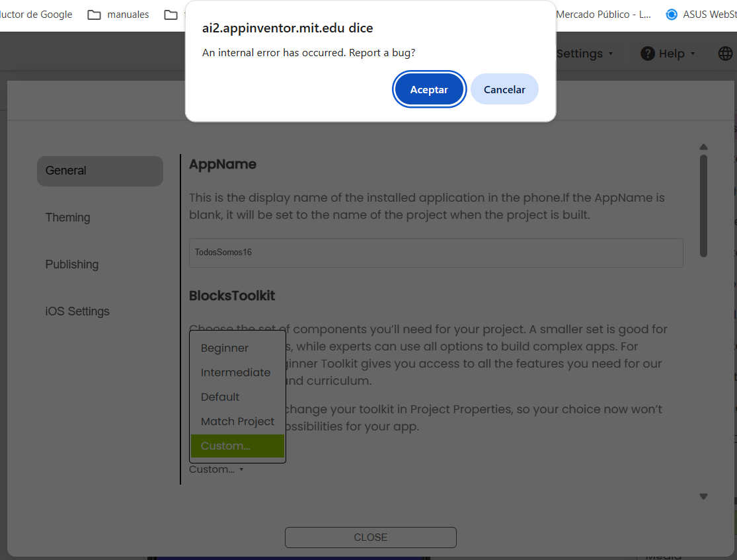Select Beginner from the toolkit list
737x560 pixels.
225,348
